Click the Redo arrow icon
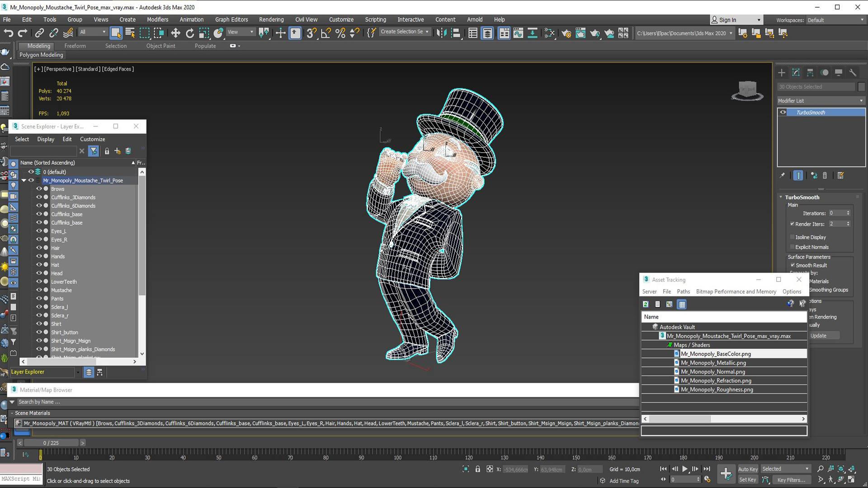This screenshot has height=488, width=868. tap(22, 33)
